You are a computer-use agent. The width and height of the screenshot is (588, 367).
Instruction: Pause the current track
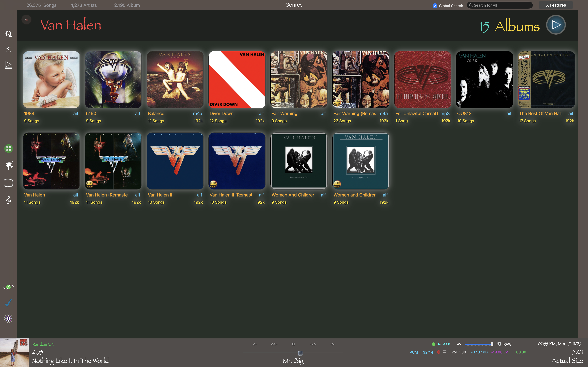click(x=293, y=344)
